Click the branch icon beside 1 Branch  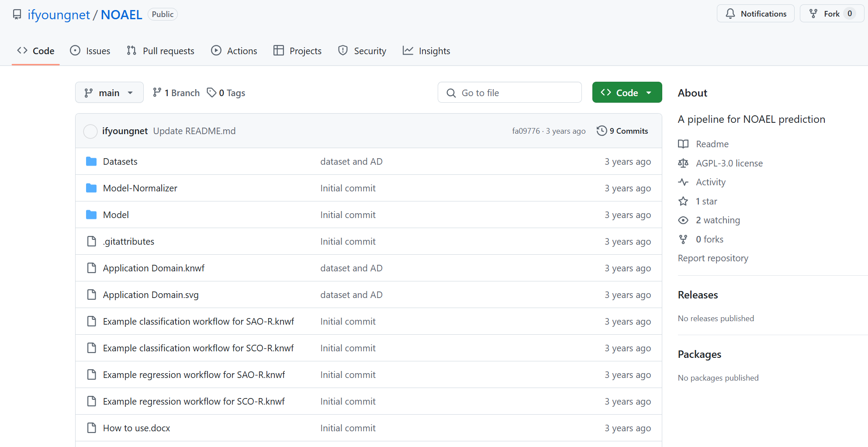(x=157, y=93)
